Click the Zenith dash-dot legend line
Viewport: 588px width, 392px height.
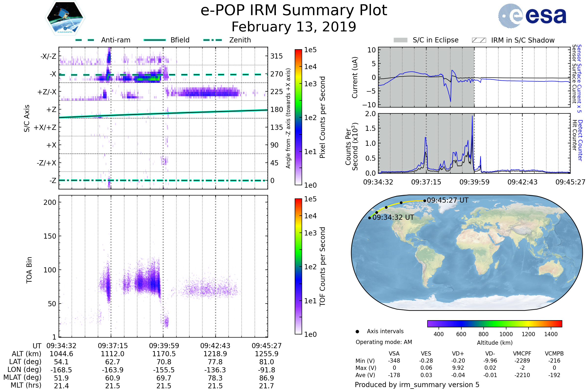(212, 40)
